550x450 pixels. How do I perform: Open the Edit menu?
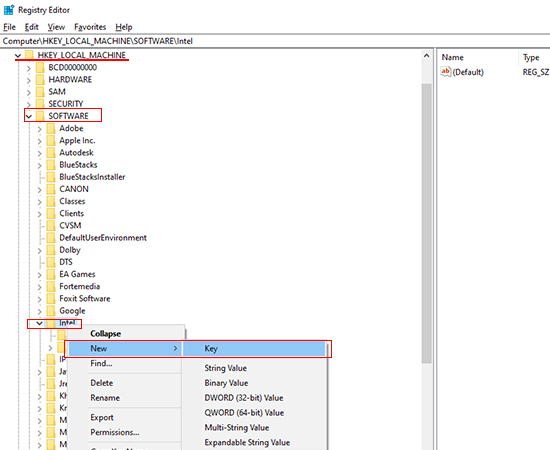coord(32,27)
